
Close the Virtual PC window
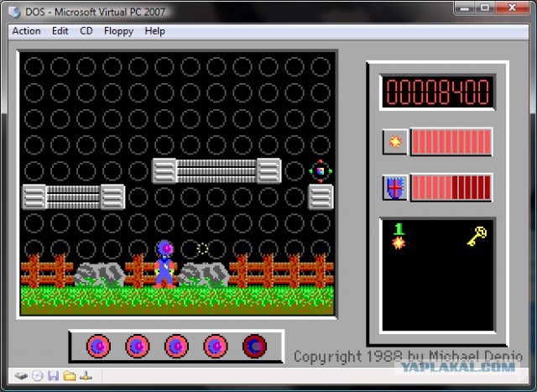pos(512,8)
